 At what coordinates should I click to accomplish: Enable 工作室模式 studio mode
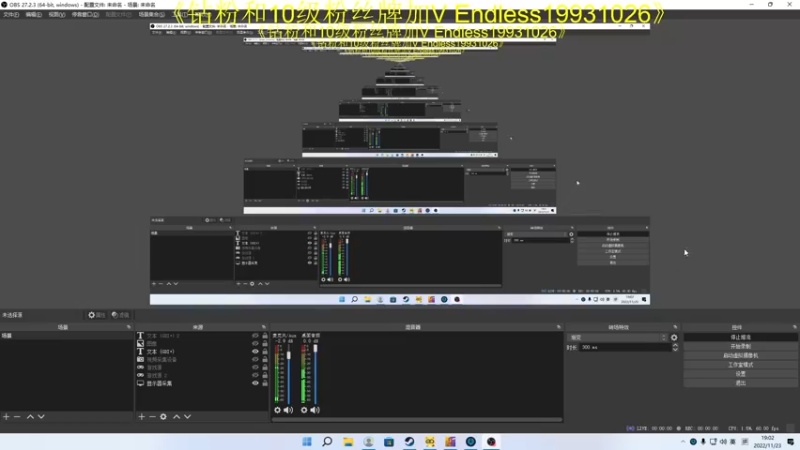pyautogui.click(x=740, y=365)
